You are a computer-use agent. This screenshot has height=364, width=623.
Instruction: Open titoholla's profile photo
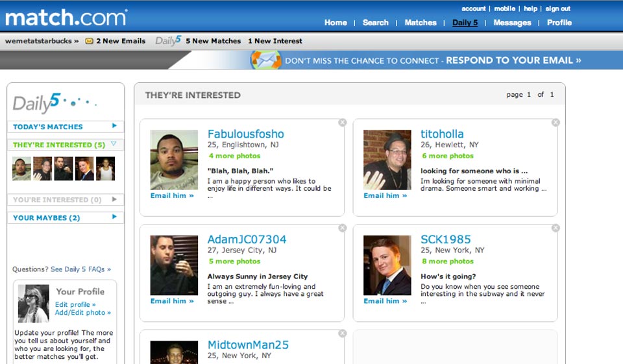coord(387,160)
